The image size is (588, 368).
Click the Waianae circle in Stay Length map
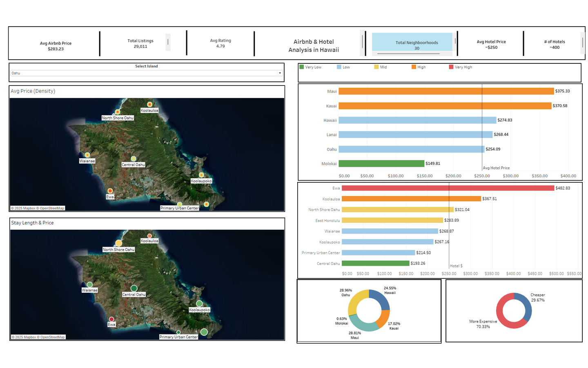click(x=90, y=285)
